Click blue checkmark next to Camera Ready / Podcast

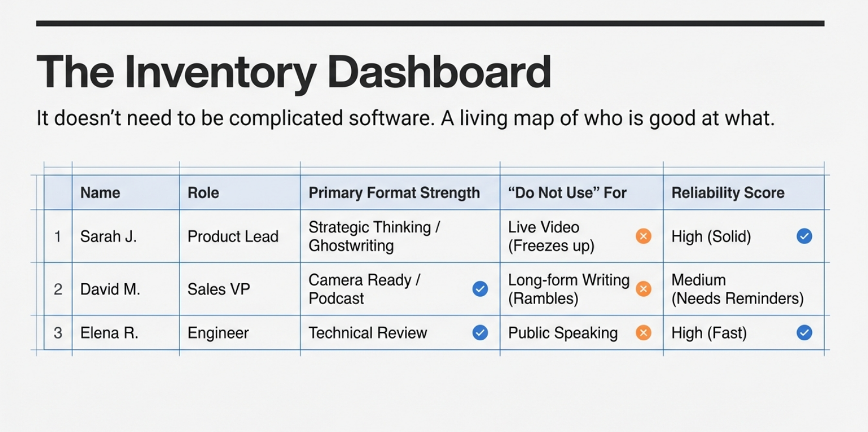480,289
